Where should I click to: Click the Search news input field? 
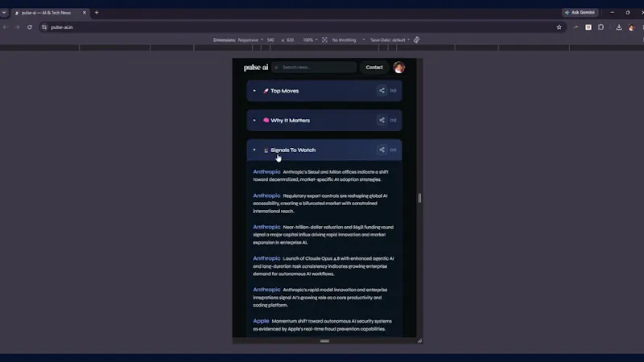point(314,68)
